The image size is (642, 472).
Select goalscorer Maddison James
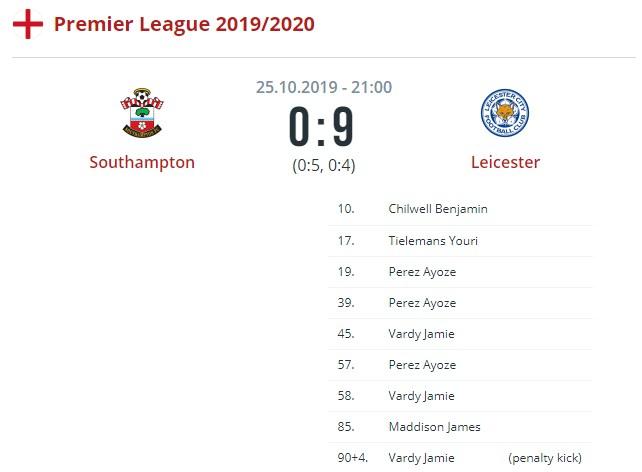434,427
